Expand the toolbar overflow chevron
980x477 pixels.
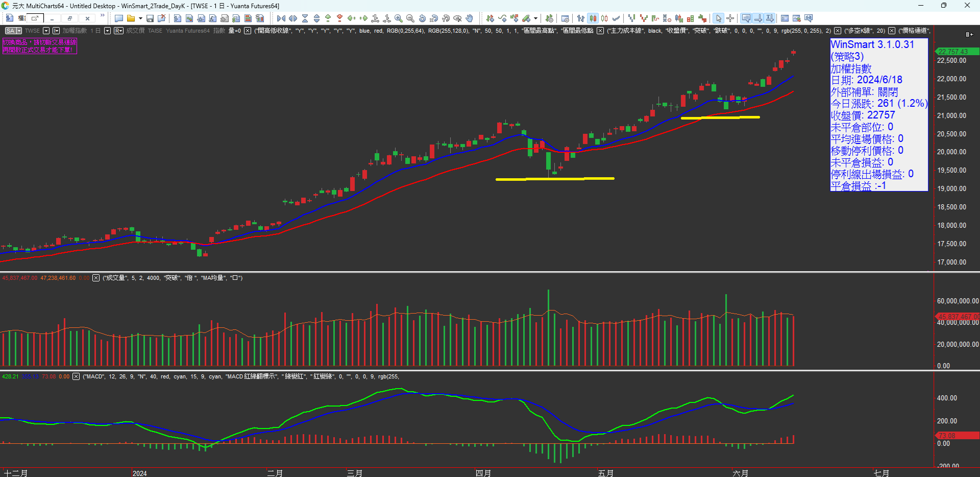[103, 16]
